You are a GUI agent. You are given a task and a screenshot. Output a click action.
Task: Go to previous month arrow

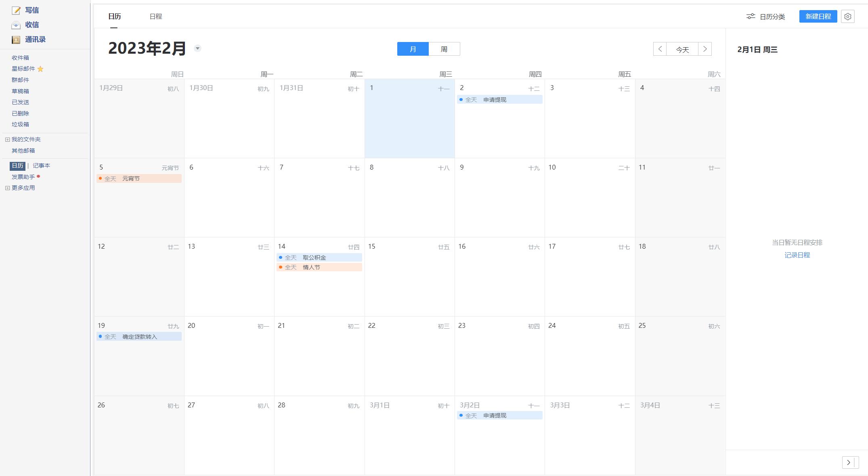point(660,49)
